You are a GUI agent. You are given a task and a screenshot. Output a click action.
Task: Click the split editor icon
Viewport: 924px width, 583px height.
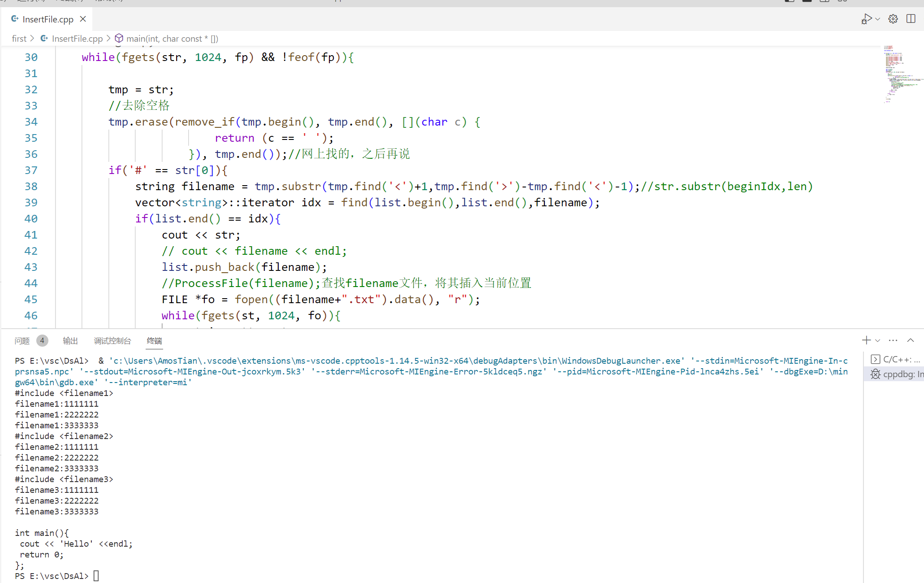tap(911, 19)
